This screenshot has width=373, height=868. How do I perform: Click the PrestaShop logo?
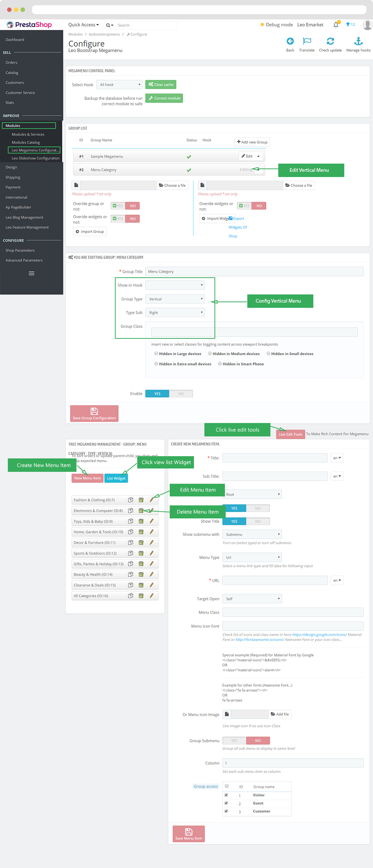(x=29, y=25)
